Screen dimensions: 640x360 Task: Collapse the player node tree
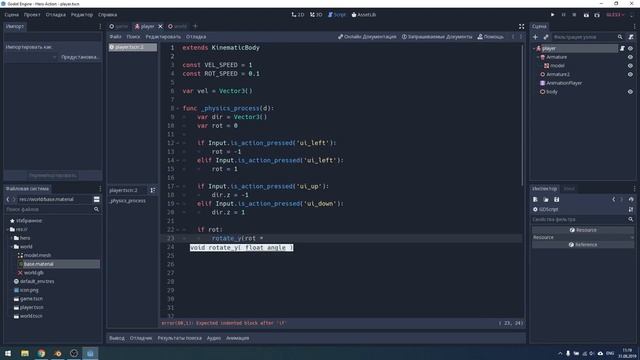(534, 49)
